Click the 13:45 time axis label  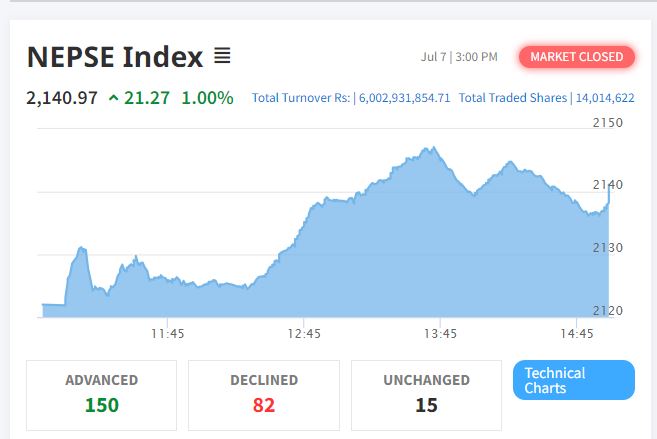(440, 333)
